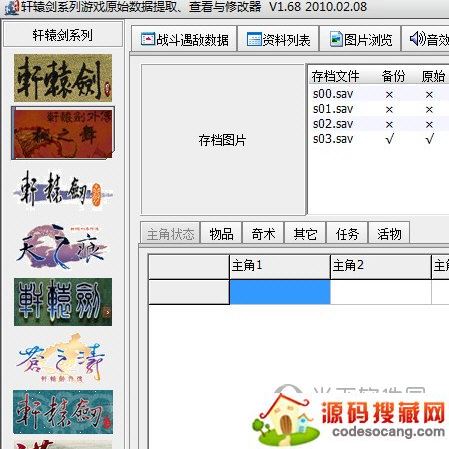Image resolution: width=449 pixels, height=449 pixels.
Task: Select the 枫之舞 game logo
Action: pyautogui.click(x=63, y=133)
